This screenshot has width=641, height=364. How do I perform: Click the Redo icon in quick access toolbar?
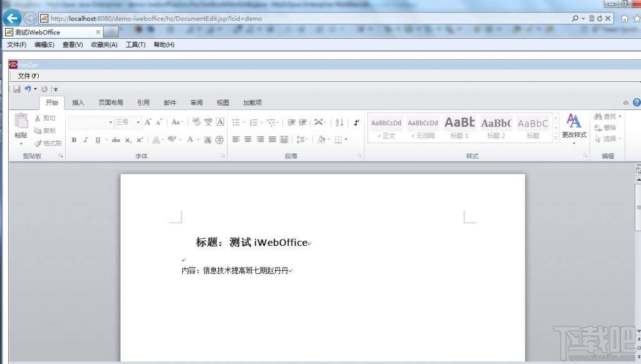pyautogui.click(x=44, y=89)
